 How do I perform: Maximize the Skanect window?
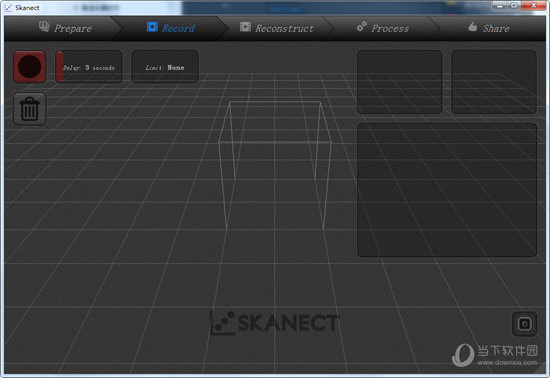click(514, 5)
